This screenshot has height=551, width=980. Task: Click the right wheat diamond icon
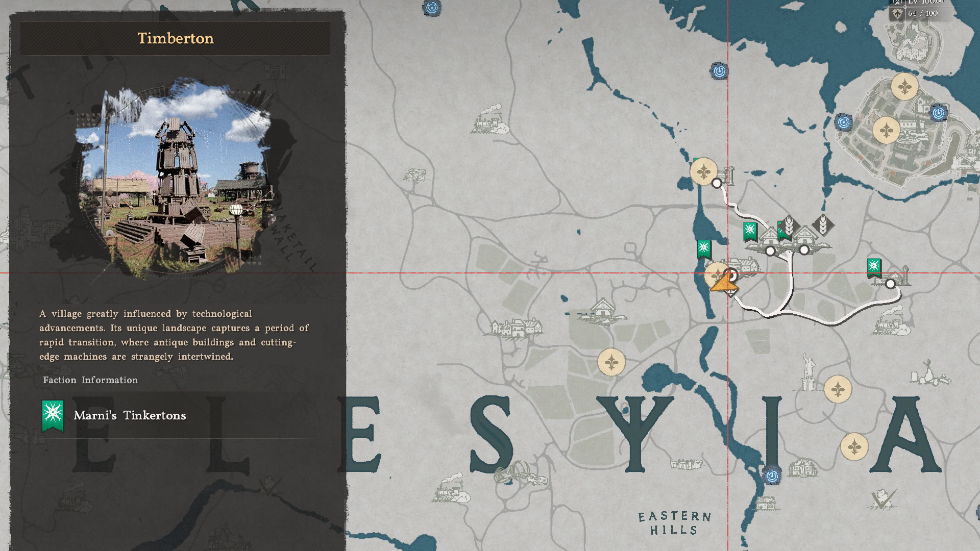823,224
